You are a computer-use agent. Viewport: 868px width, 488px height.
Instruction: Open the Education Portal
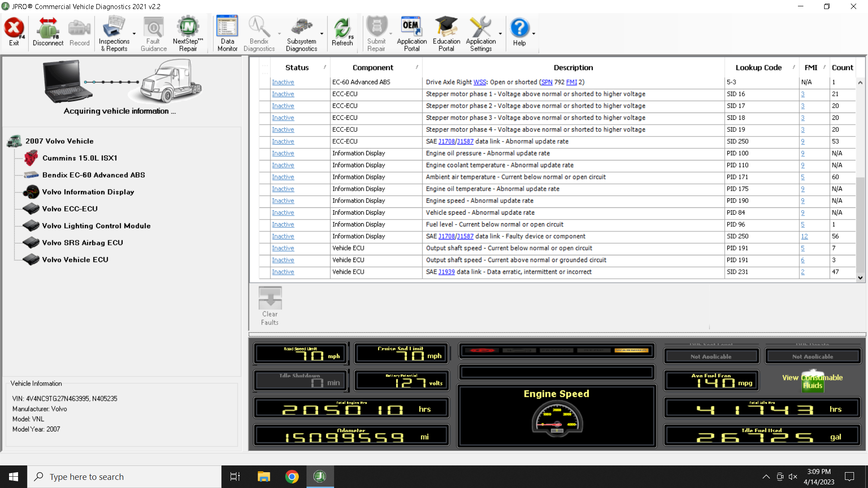point(446,33)
